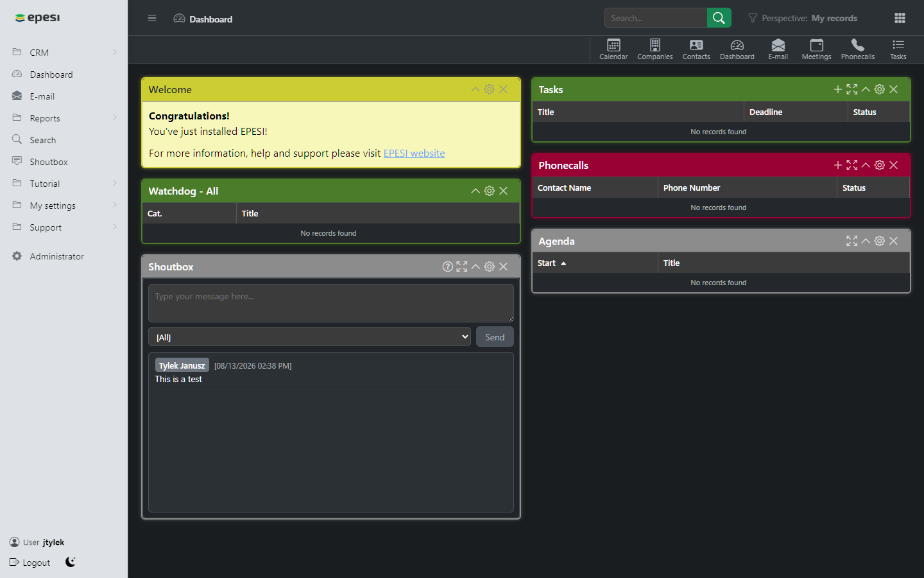Open Tasks applet in fullscreen

click(x=852, y=89)
